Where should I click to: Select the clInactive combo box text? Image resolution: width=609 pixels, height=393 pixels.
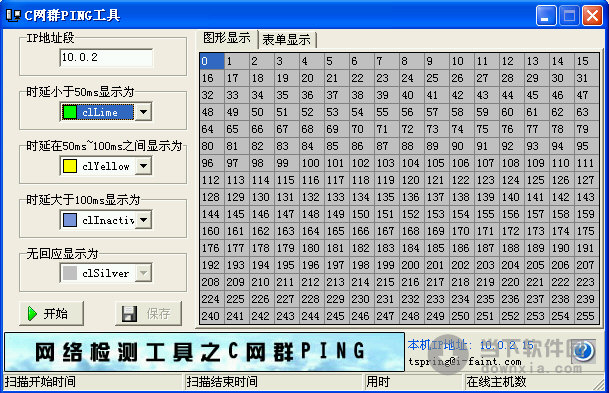108,220
